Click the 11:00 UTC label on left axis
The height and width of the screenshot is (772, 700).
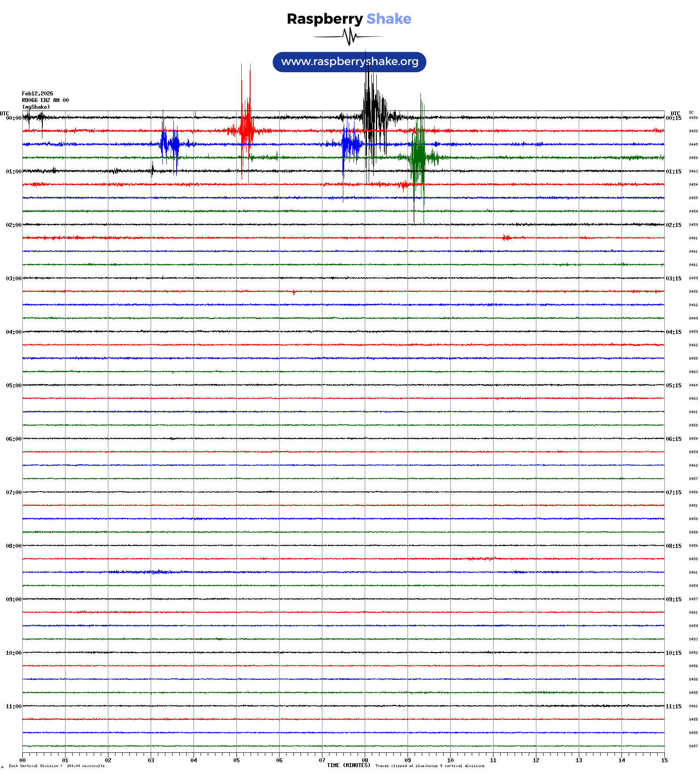13,706
